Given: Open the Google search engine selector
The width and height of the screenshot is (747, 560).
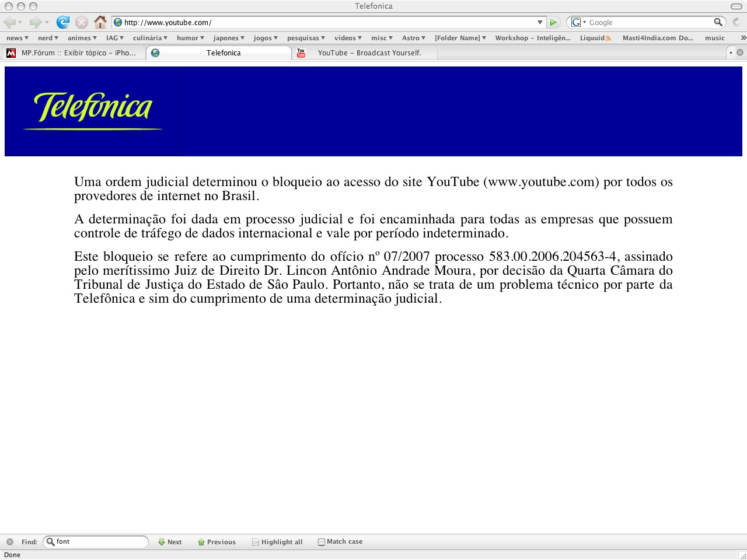Looking at the screenshot, I should pos(578,22).
